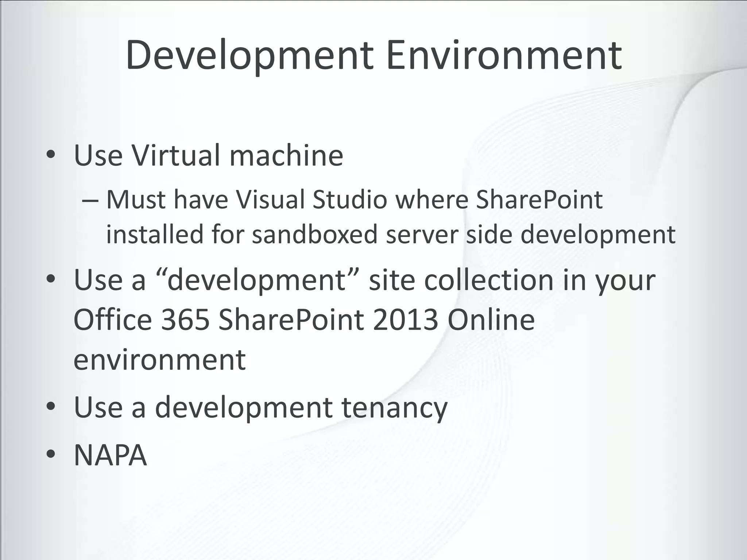The image size is (747, 560).
Task: Click the line "installed for sandboxed server side development"
Action: click(391, 234)
